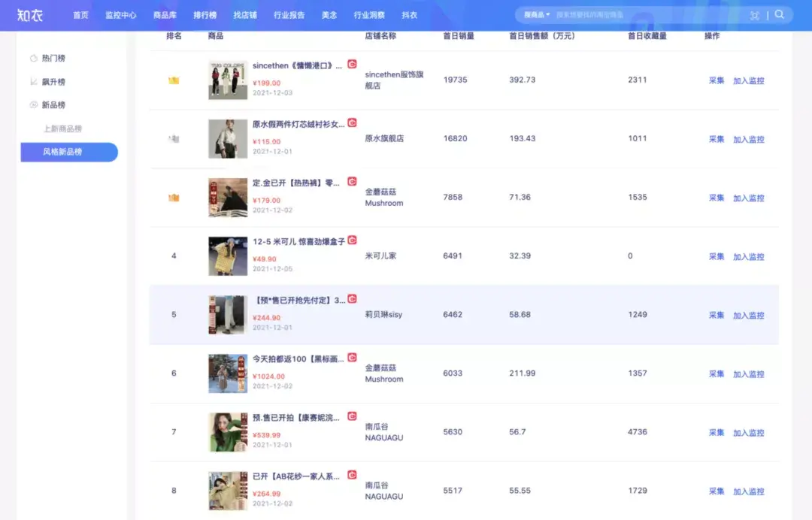Open the ¥264.99 product thumbnail

228,491
